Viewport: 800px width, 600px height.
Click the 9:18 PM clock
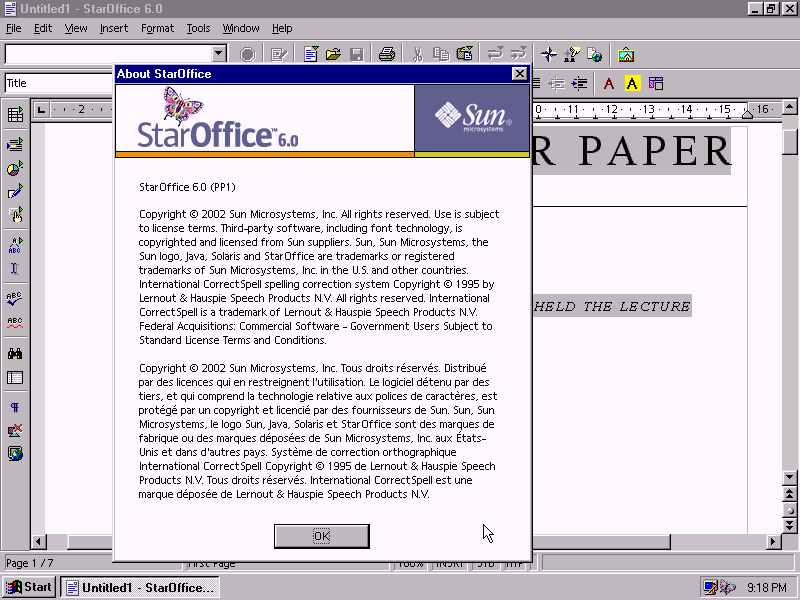[x=767, y=588]
